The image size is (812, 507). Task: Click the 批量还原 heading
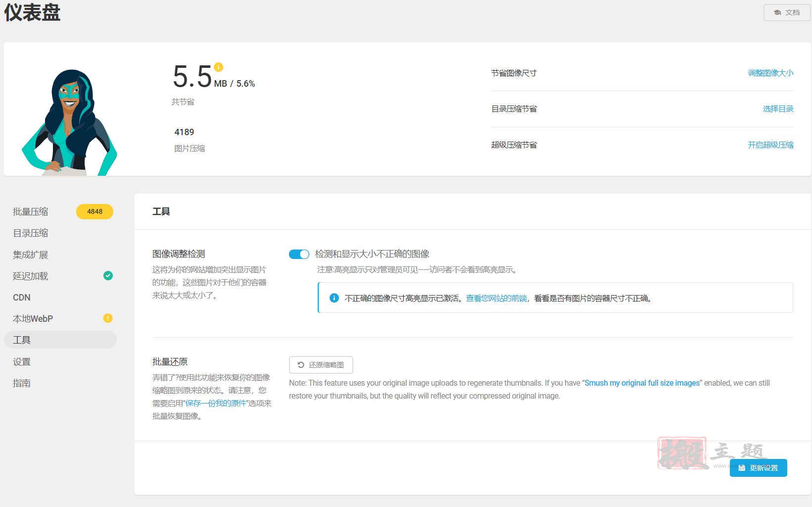click(x=170, y=362)
